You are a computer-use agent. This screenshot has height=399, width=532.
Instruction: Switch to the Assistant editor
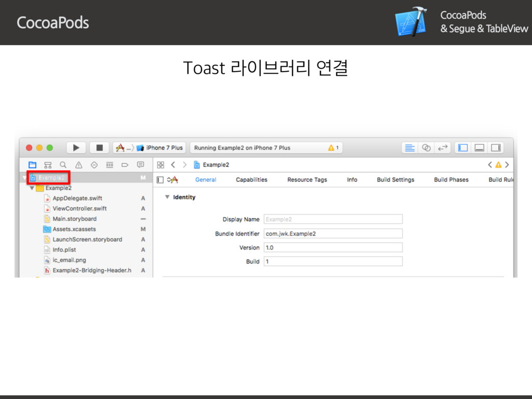(x=426, y=148)
